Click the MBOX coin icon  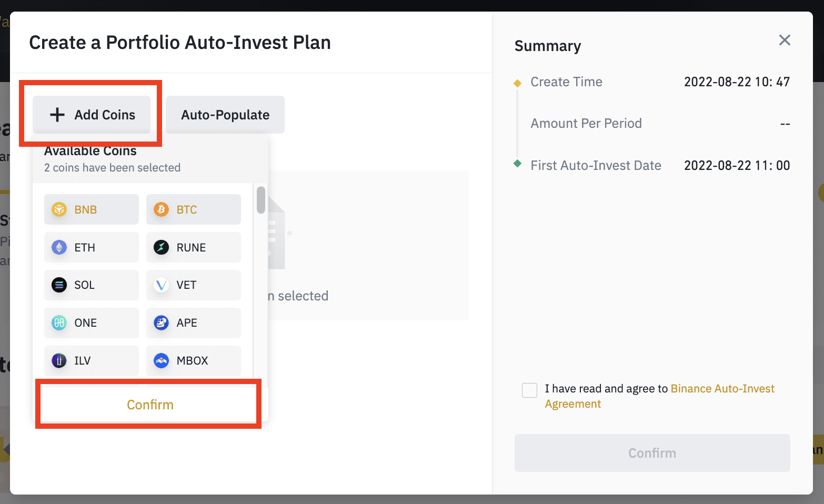coord(162,361)
